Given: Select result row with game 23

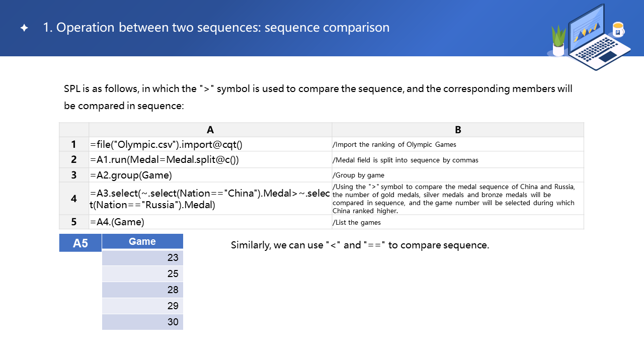Looking at the screenshot, I should (x=142, y=257).
